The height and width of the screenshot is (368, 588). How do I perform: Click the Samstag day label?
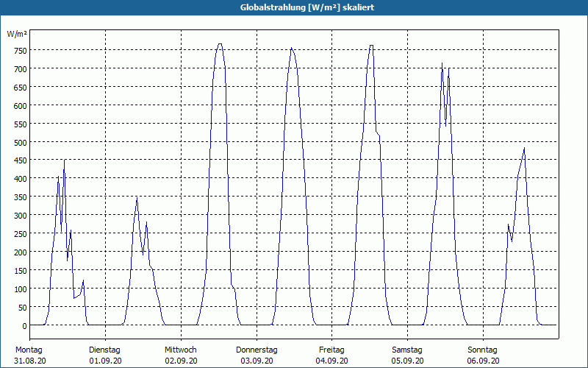coord(407,350)
